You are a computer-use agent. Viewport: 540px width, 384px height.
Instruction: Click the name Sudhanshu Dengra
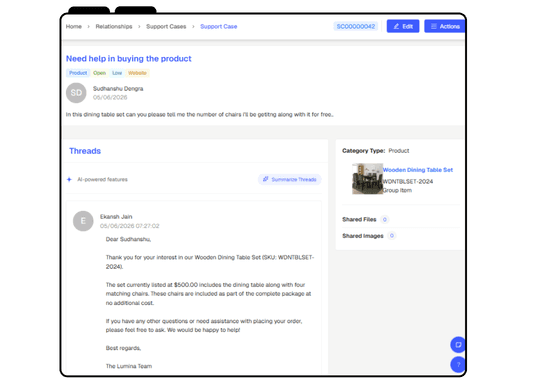click(x=118, y=89)
